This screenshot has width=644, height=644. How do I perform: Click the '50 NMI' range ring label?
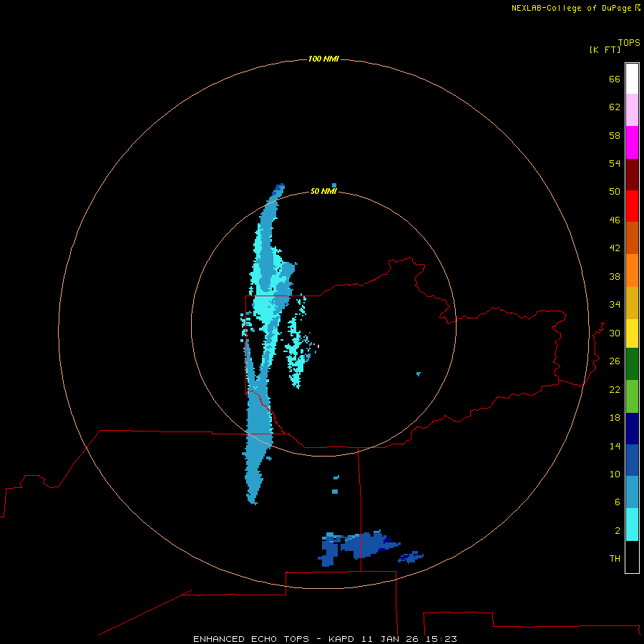click(x=323, y=191)
